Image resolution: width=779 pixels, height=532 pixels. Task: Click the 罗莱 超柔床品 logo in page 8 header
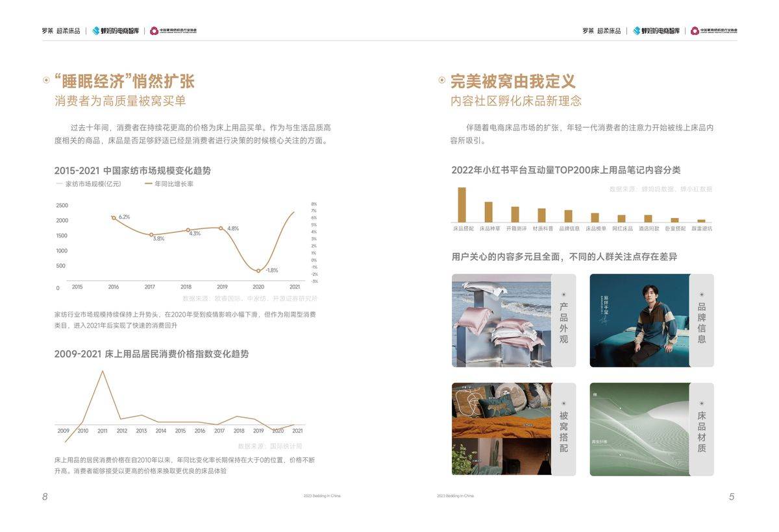point(62,30)
